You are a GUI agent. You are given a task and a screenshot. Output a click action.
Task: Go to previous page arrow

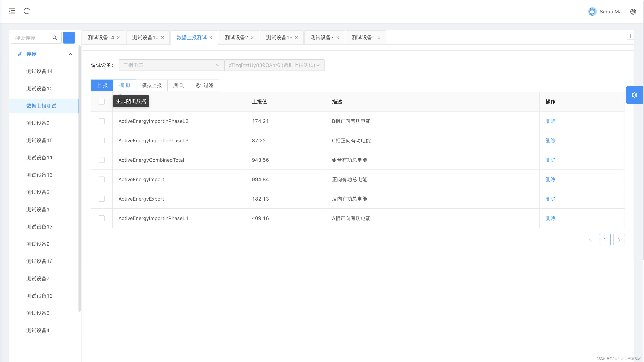point(590,240)
